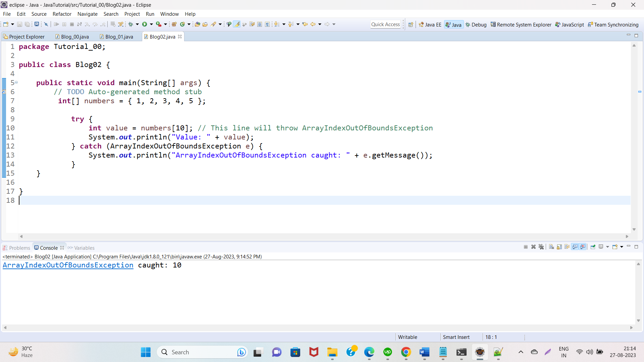644x362 pixels.
Task: Clear the console output
Action: pos(551,247)
